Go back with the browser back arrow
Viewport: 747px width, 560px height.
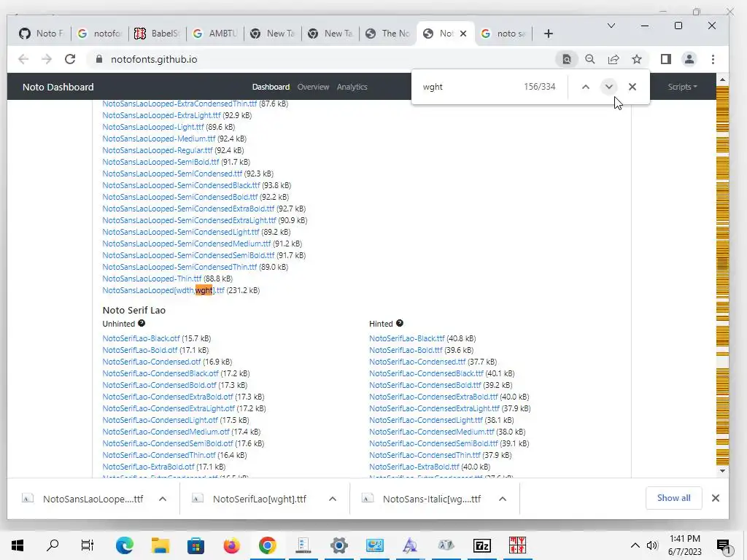pos(23,59)
